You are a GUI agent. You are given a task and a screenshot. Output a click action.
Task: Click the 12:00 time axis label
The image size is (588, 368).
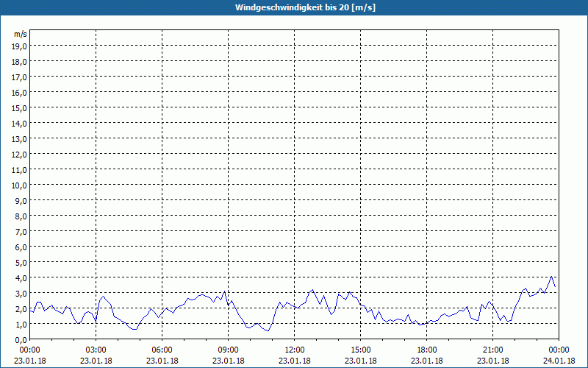point(295,350)
